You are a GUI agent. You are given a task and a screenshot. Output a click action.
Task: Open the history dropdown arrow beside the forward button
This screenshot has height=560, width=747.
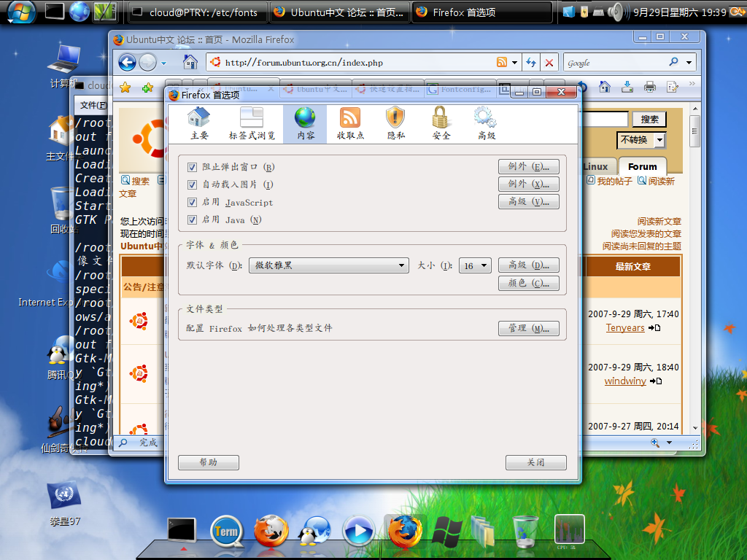click(x=164, y=63)
